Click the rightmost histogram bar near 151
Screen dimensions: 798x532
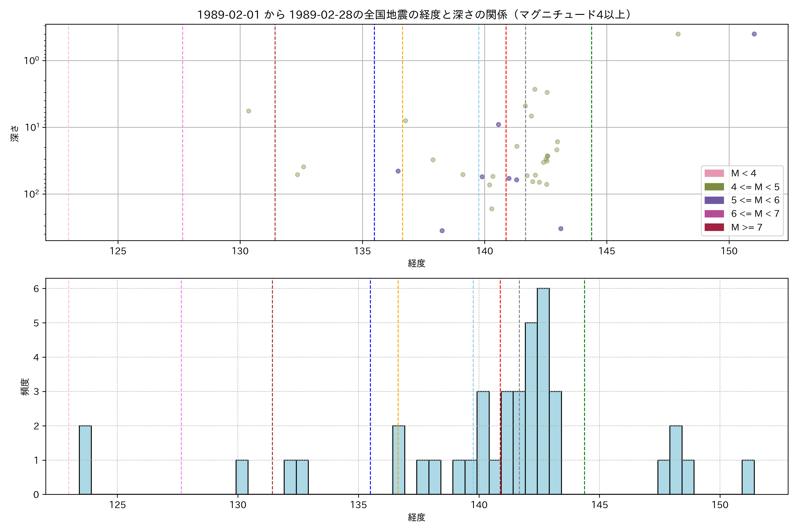[748, 477]
